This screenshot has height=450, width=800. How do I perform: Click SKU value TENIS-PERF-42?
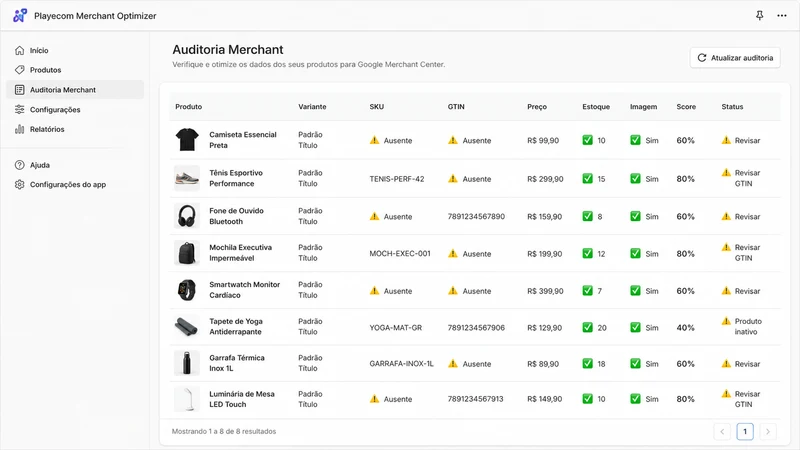(396, 179)
